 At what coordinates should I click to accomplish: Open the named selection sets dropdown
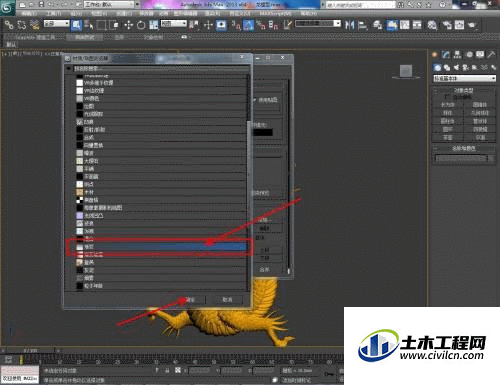point(318,24)
